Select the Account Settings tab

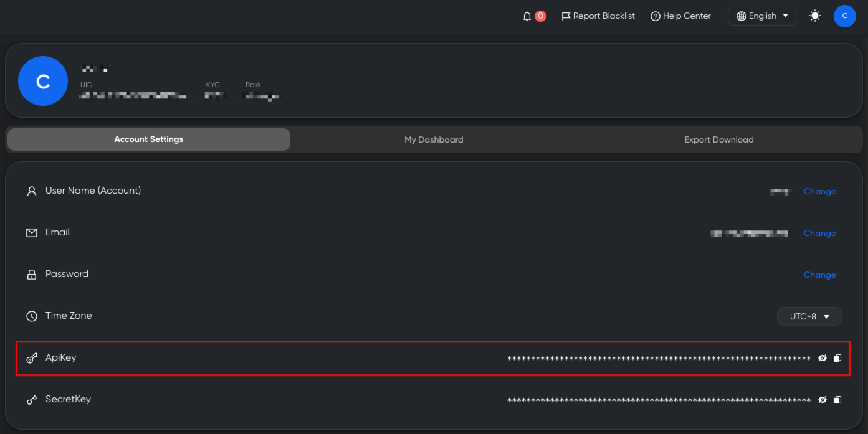pos(148,139)
